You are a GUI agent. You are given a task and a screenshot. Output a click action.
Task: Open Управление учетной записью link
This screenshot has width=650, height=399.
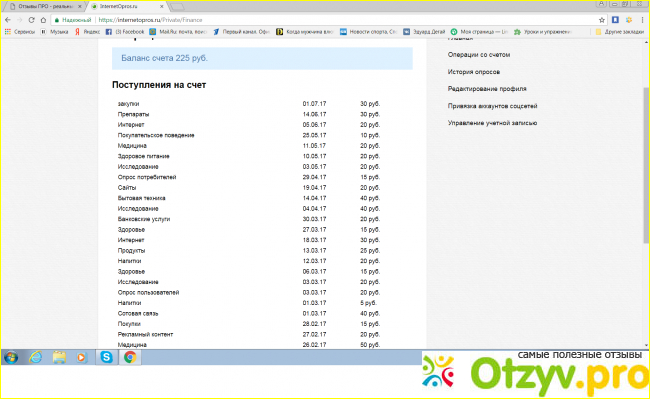[x=492, y=123]
